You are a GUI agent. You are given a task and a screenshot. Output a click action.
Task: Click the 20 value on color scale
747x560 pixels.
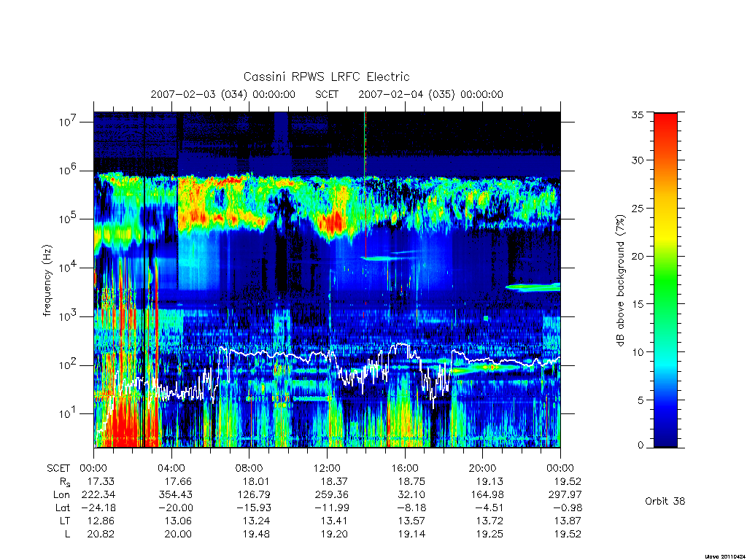(x=637, y=256)
